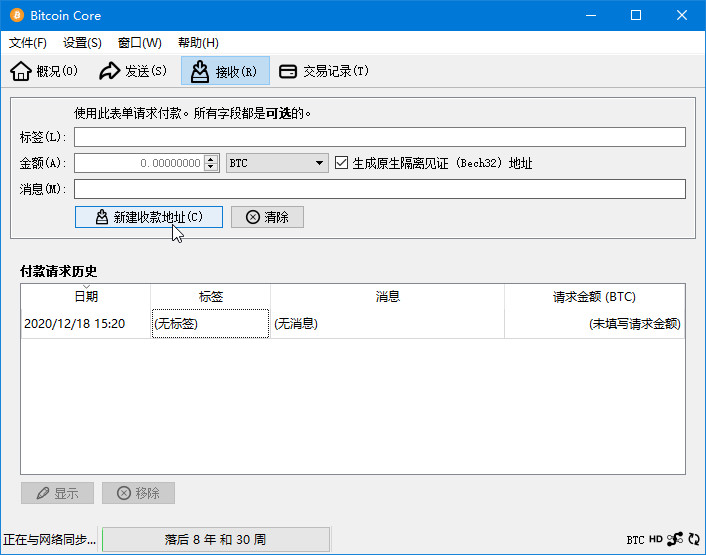The height and width of the screenshot is (555, 706).
Task: Open the 设置(S) menu
Action: 82,43
